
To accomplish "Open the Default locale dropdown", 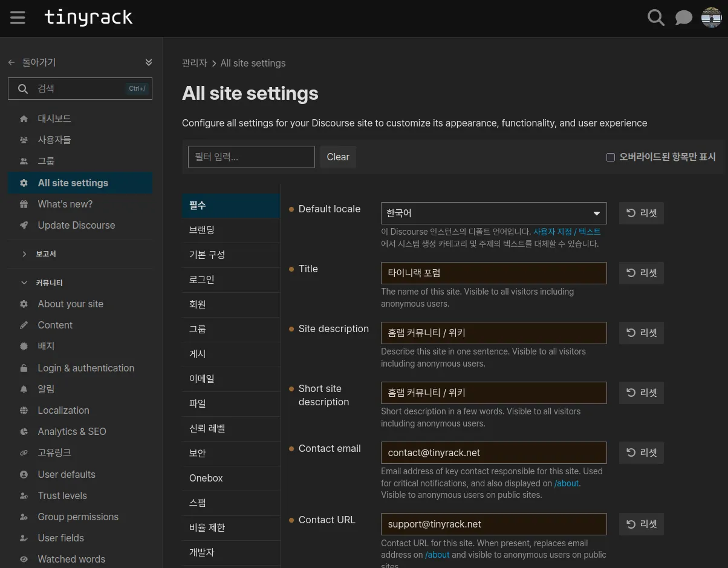I will (493, 213).
